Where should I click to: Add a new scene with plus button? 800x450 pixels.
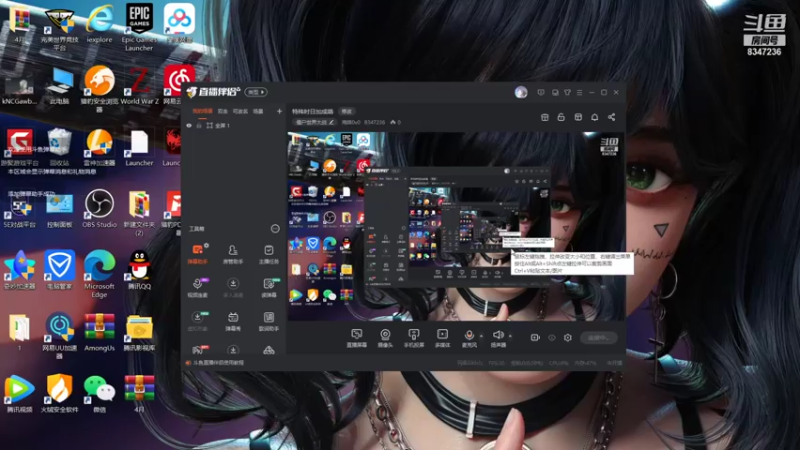point(279,111)
